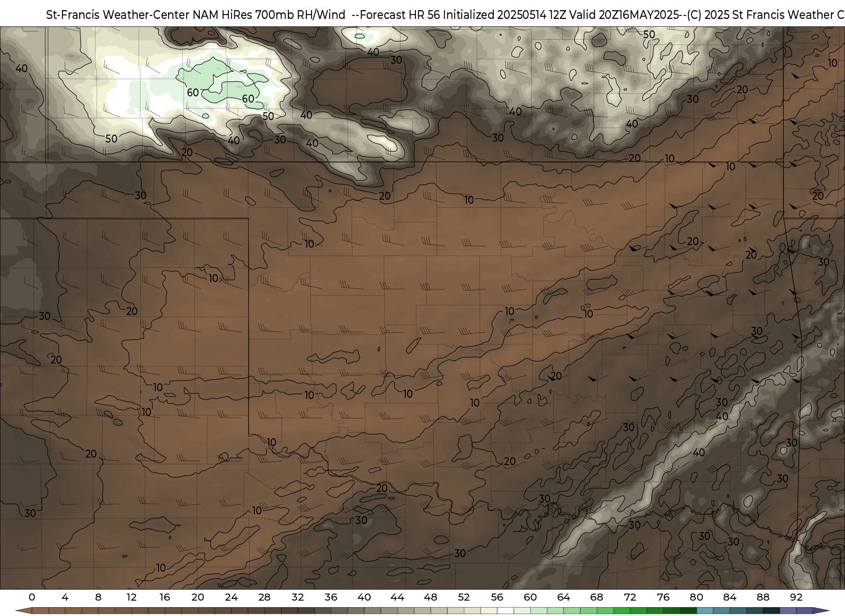This screenshot has width=845, height=616.
Task: Select the colorbar tick label 12
Action: pos(132,597)
